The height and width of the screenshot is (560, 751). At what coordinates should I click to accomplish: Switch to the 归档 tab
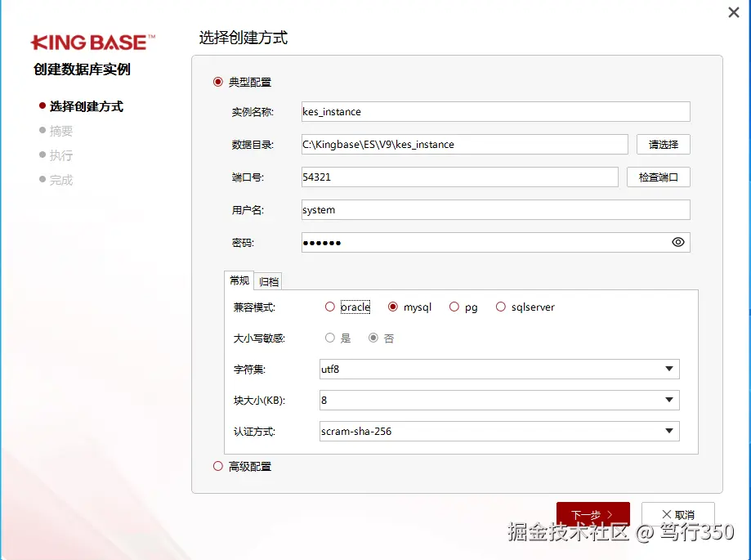(x=268, y=282)
